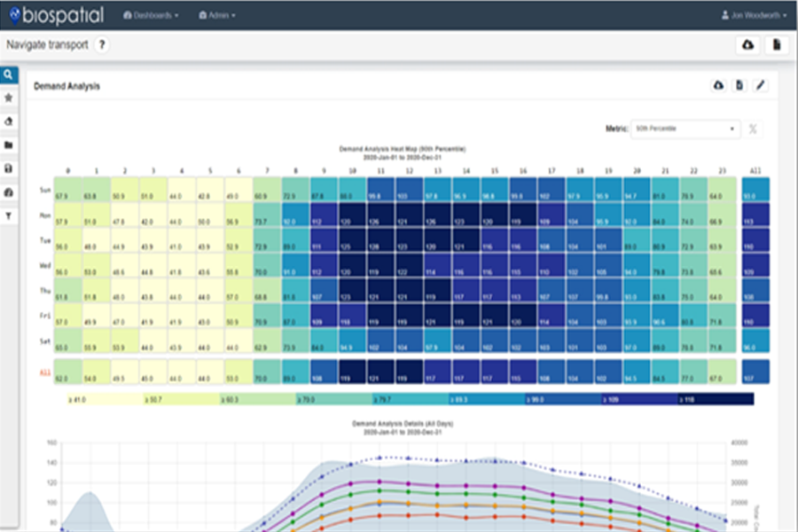Click the ≥ 79.7 legend swatch
The image size is (798, 532).
coord(411,399)
